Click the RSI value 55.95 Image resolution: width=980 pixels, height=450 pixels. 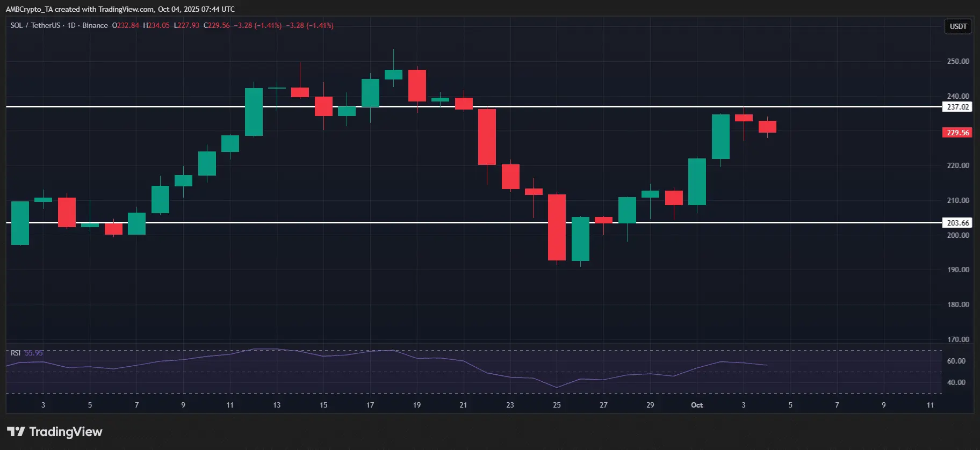pos(33,353)
